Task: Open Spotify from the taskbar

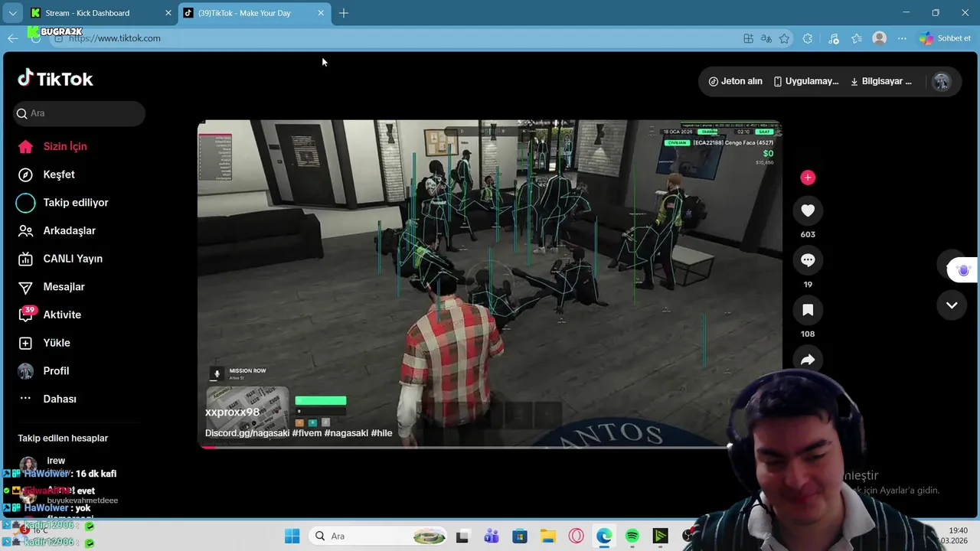Action: (632, 536)
